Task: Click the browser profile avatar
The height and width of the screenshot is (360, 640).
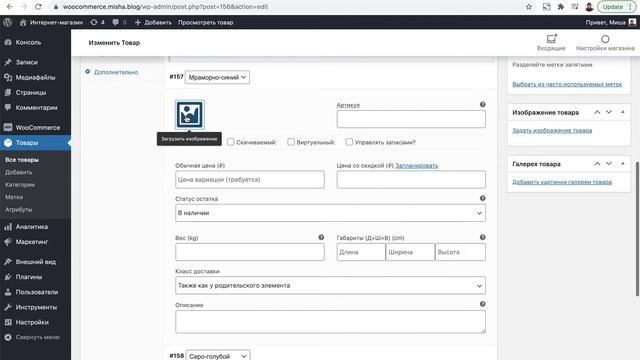Action: click(589, 7)
